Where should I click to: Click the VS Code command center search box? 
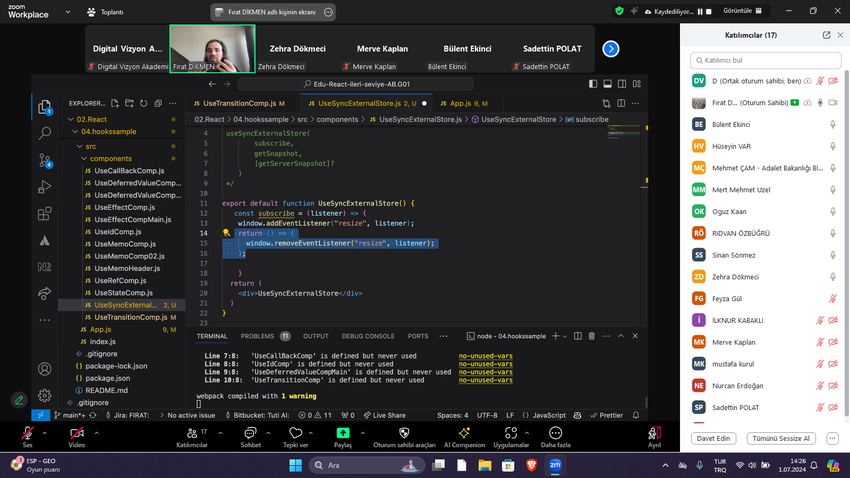[x=356, y=84]
